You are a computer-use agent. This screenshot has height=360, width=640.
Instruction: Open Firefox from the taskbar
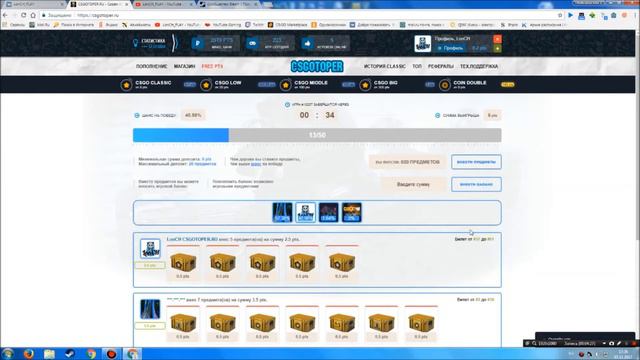[28, 354]
